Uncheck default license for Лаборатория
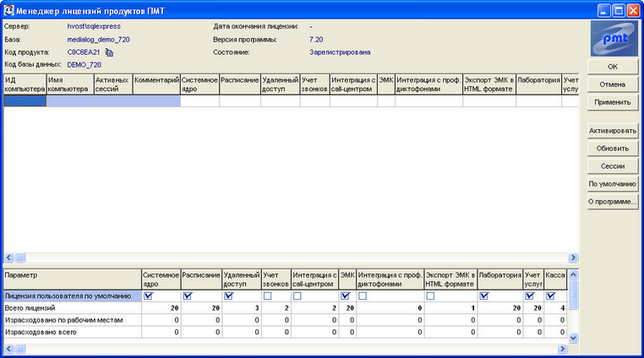Viewport: 644px width, 358px height. 484,296
